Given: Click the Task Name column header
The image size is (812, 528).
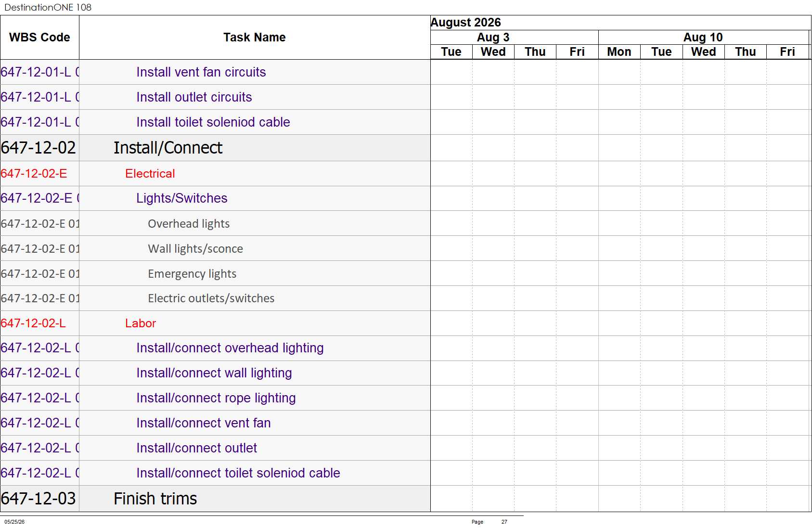Looking at the screenshot, I should tap(254, 37).
